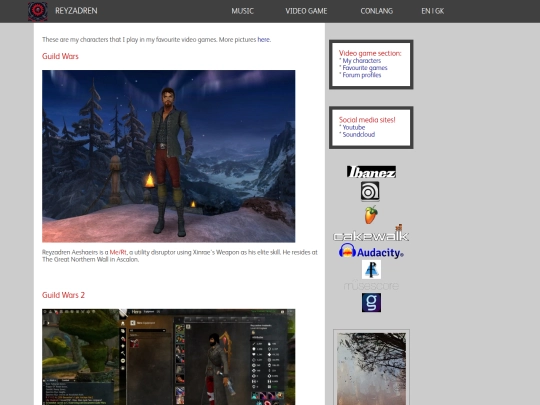The height and width of the screenshot is (405, 540).
Task: Open the Guild Wars 2 hero panel screenshot
Action: point(168,357)
